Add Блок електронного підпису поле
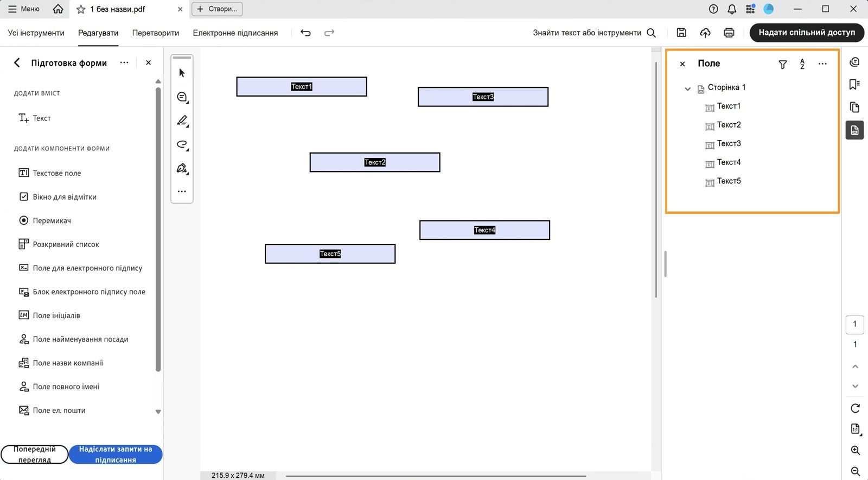868x480 pixels. (82, 292)
